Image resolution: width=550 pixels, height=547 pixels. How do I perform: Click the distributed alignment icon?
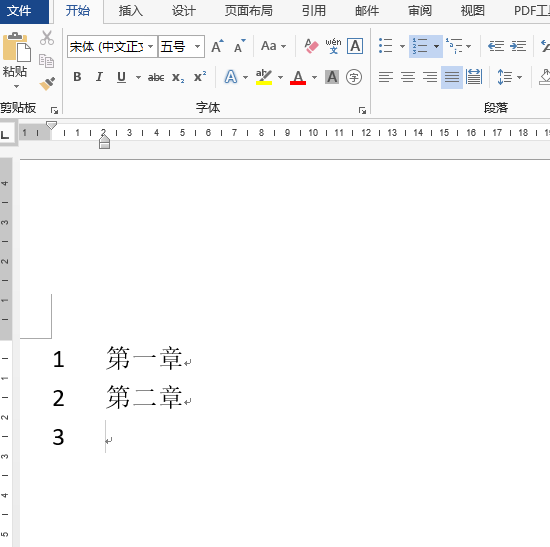coord(474,77)
